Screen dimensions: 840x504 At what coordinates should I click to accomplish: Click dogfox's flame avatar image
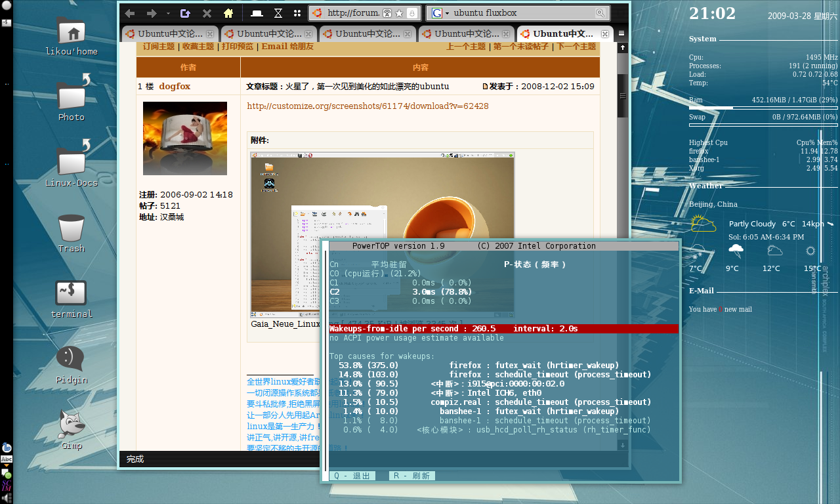pos(185,138)
